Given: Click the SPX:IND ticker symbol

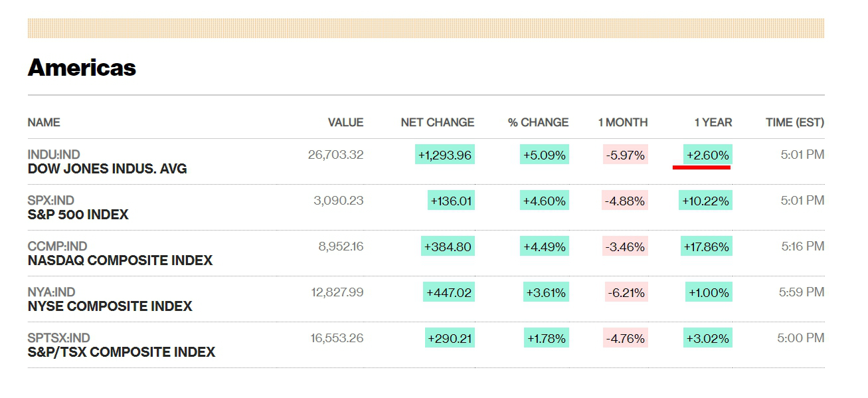Looking at the screenshot, I should [51, 201].
